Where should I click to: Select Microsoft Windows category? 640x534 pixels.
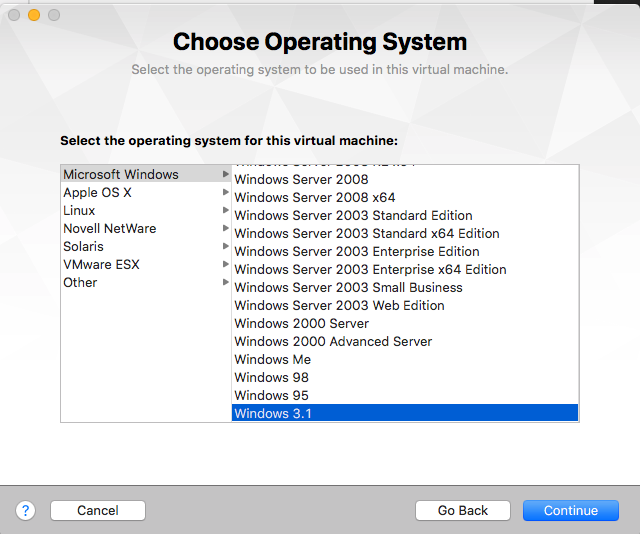[x=120, y=174]
